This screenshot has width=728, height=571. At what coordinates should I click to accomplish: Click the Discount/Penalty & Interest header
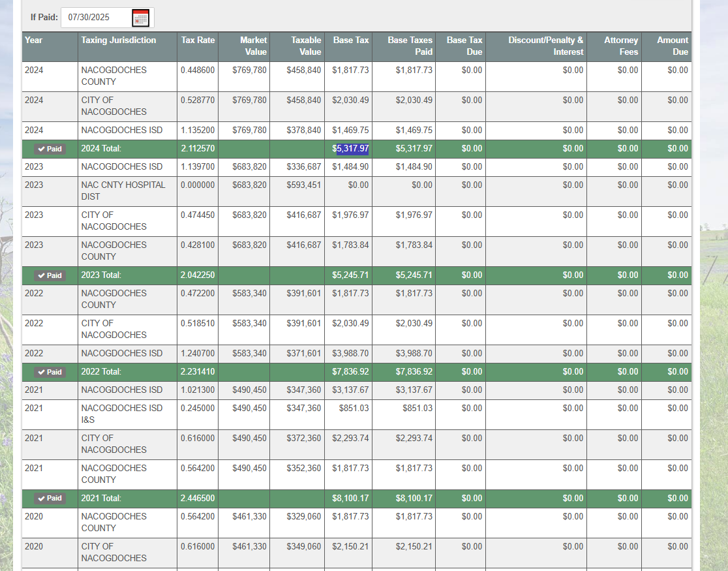tap(546, 46)
